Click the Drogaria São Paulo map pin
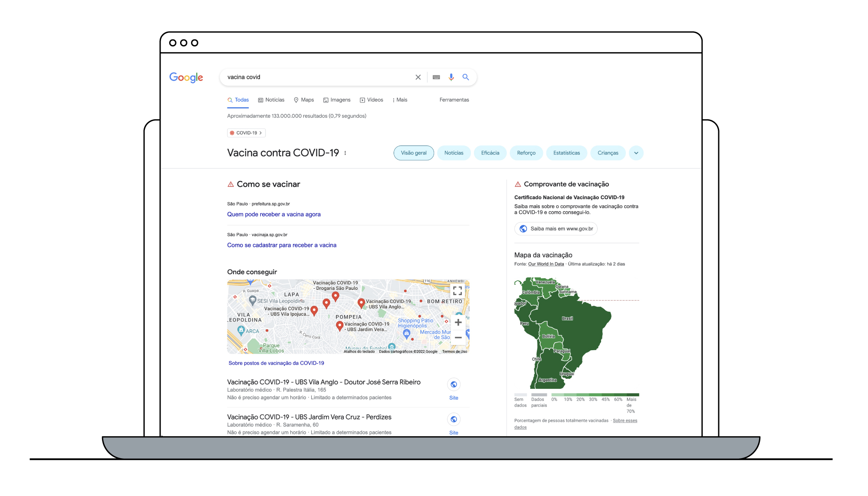Image resolution: width=868 pixels, height=496 pixels. (x=335, y=297)
